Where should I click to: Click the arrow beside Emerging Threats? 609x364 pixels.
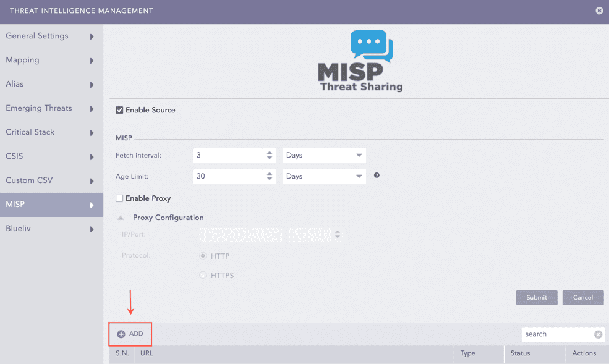(92, 109)
